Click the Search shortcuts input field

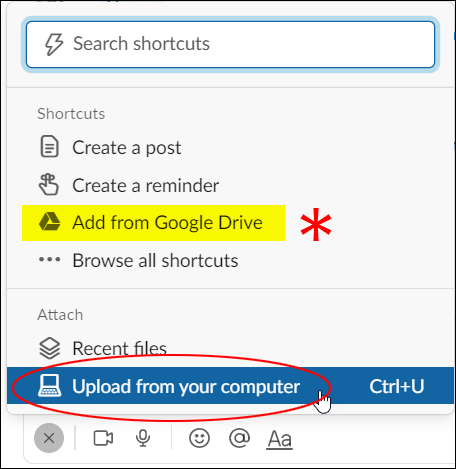(x=230, y=44)
